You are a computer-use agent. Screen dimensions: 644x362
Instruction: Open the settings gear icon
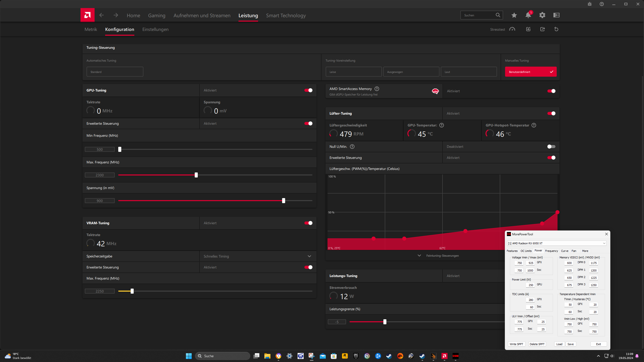(542, 15)
